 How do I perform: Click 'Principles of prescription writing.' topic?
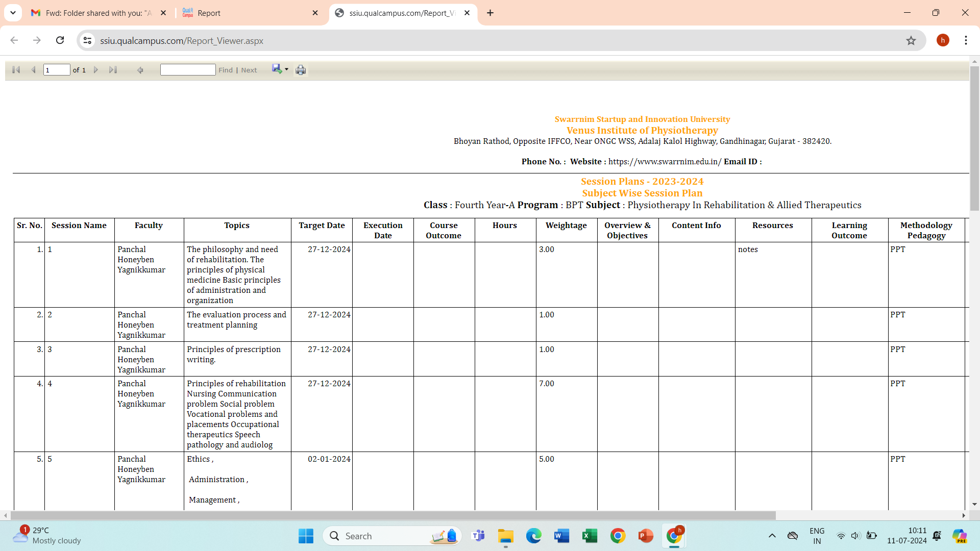[x=234, y=355]
